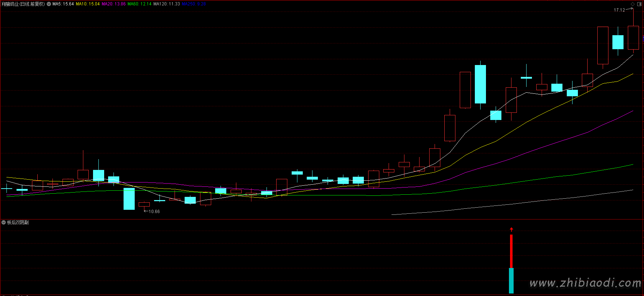Click the MA120 value label

(x=166, y=4)
